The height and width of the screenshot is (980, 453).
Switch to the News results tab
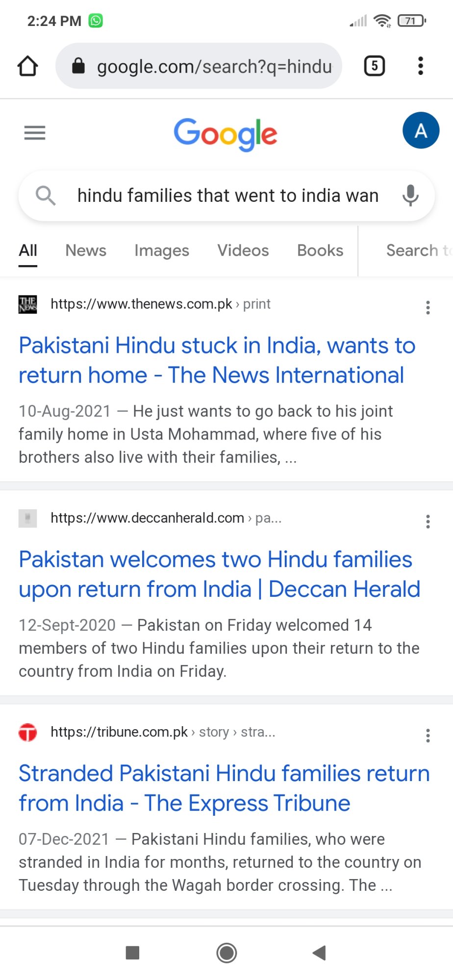point(86,250)
